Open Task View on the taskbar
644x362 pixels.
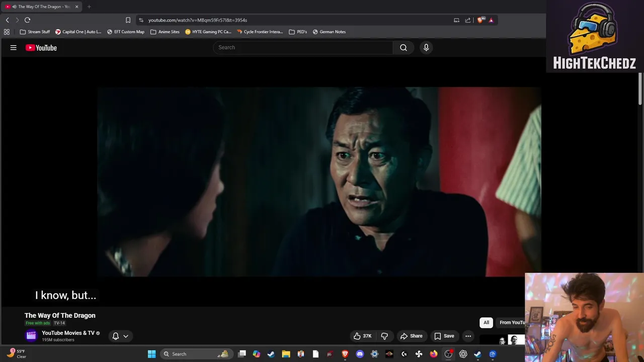pyautogui.click(x=242, y=354)
